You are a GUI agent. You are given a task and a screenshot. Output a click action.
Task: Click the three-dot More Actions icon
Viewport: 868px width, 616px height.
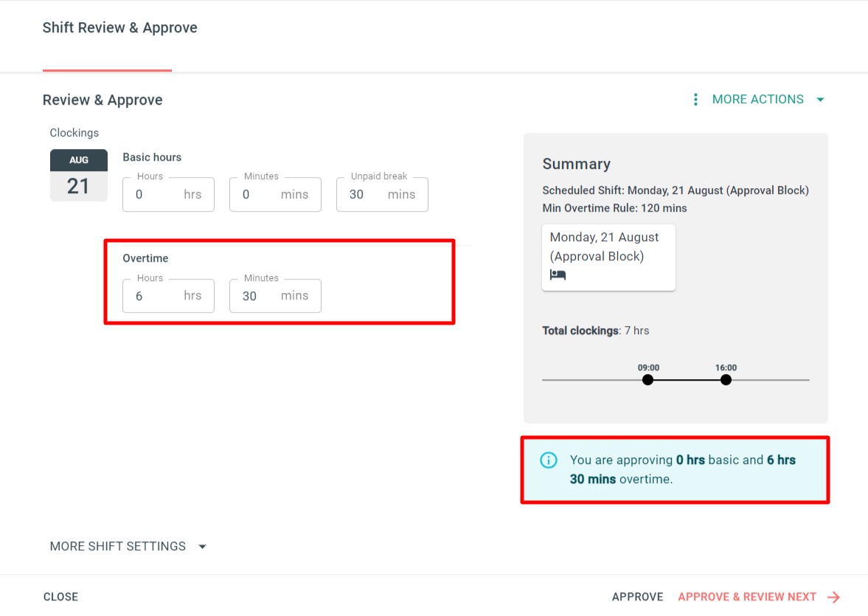pos(695,100)
